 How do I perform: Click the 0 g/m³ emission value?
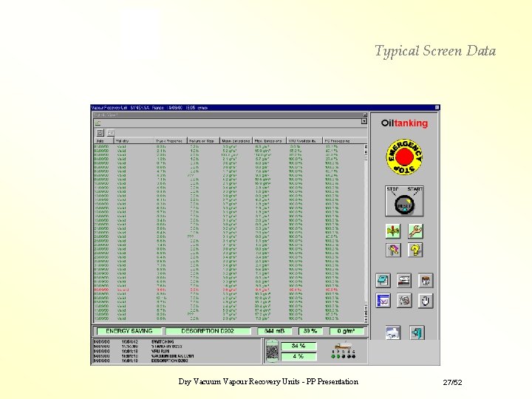click(346, 331)
